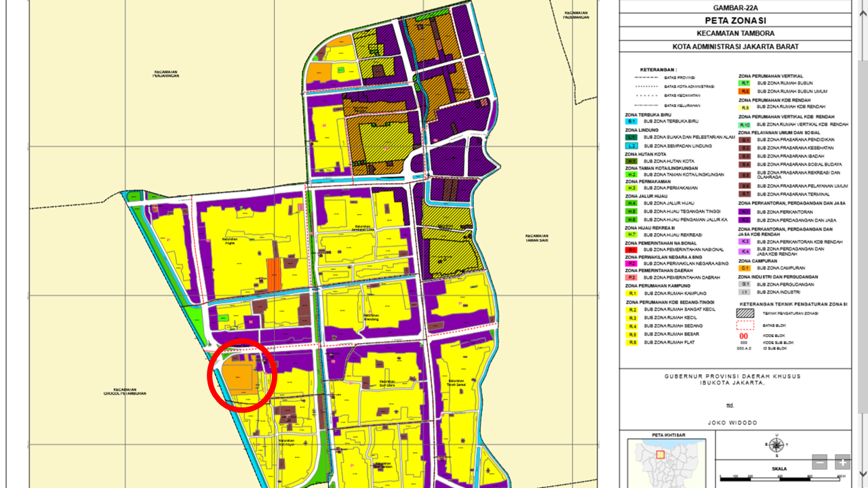Image resolution: width=868 pixels, height=488 pixels.
Task: Click 'SUB ZONA PERGUDANGAN' label
Action: [785, 285]
